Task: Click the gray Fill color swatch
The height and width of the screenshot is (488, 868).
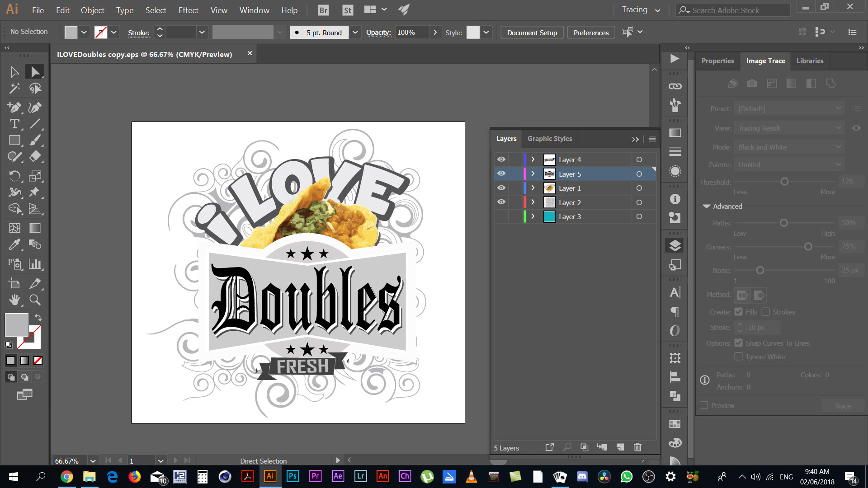Action: (17, 324)
